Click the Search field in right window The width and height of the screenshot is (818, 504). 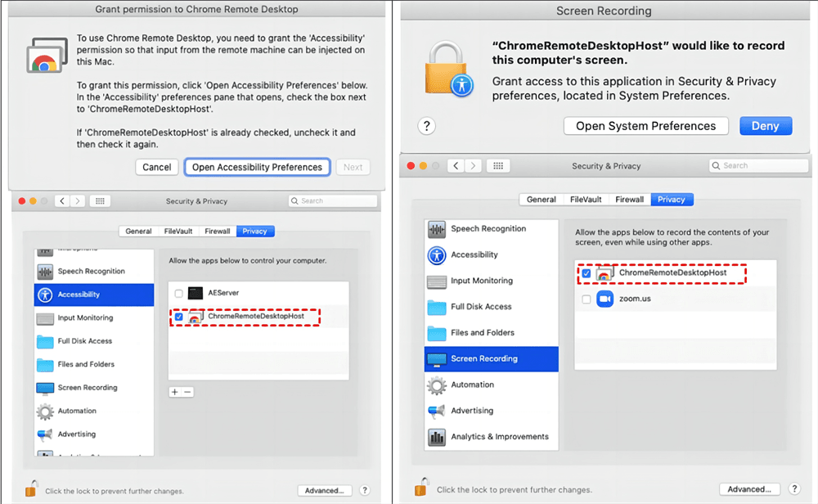pos(758,166)
